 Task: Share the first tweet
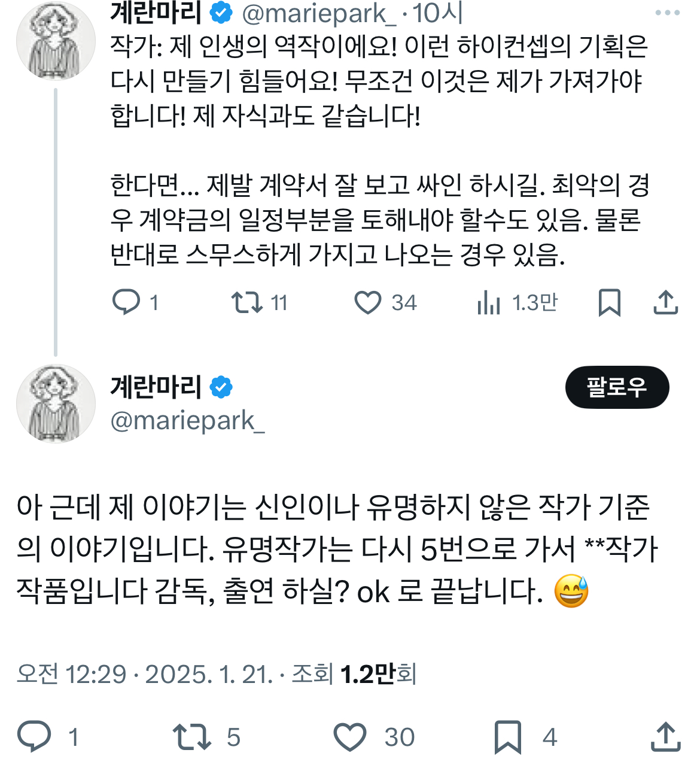click(x=665, y=302)
